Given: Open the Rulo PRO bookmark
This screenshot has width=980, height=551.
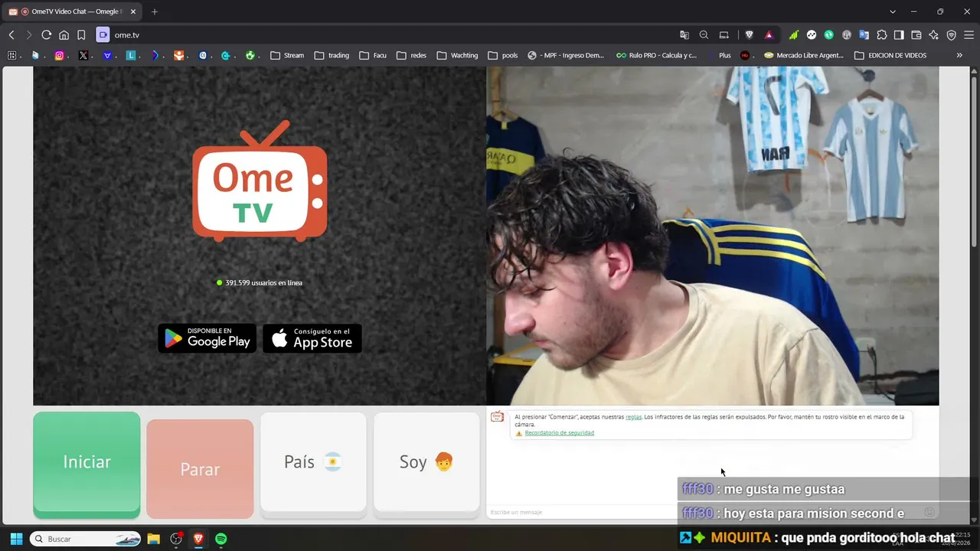Looking at the screenshot, I should coord(657,55).
